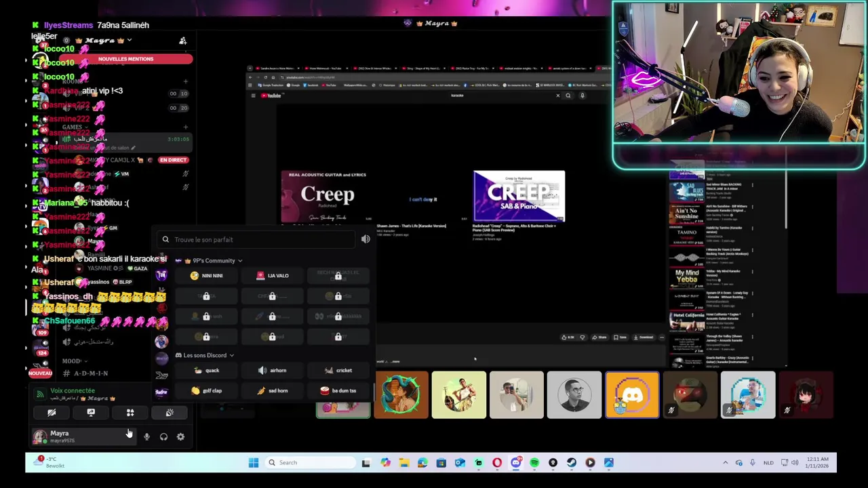
Task: Collapse the Les sons Discord section
Action: point(205,355)
